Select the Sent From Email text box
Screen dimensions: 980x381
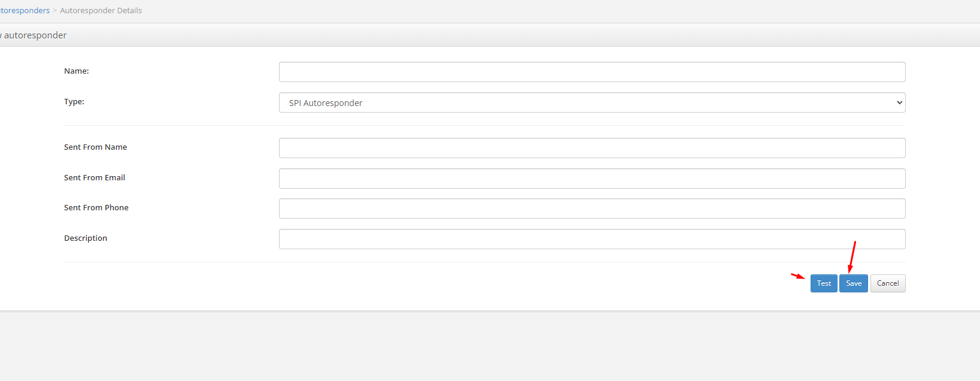coord(592,179)
